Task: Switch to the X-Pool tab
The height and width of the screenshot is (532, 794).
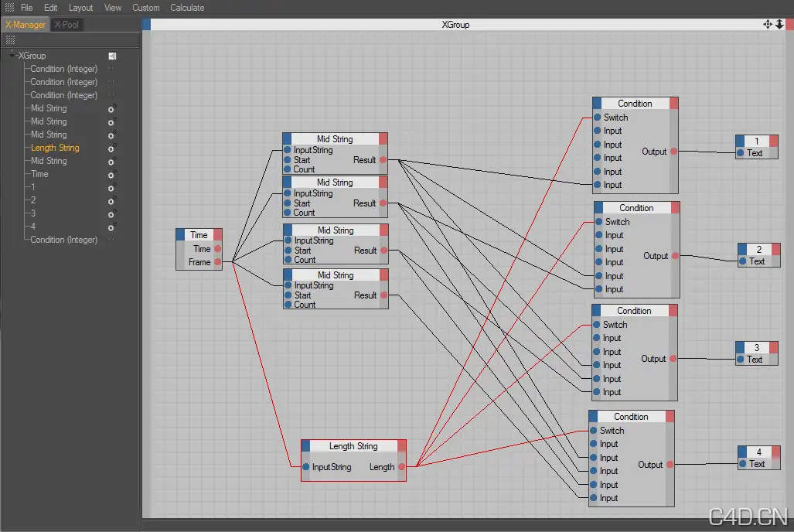Action: 66,24
